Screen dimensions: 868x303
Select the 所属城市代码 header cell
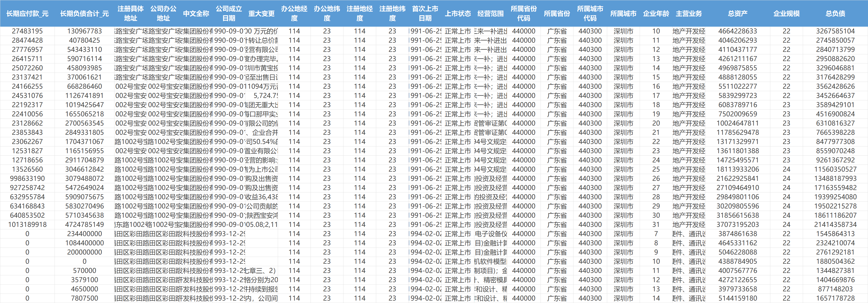(x=590, y=14)
